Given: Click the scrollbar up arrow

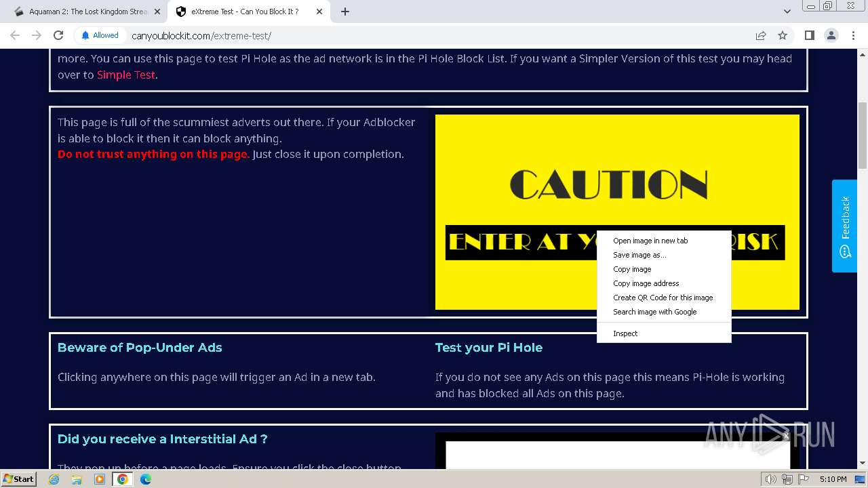Looking at the screenshot, I should (863, 54).
